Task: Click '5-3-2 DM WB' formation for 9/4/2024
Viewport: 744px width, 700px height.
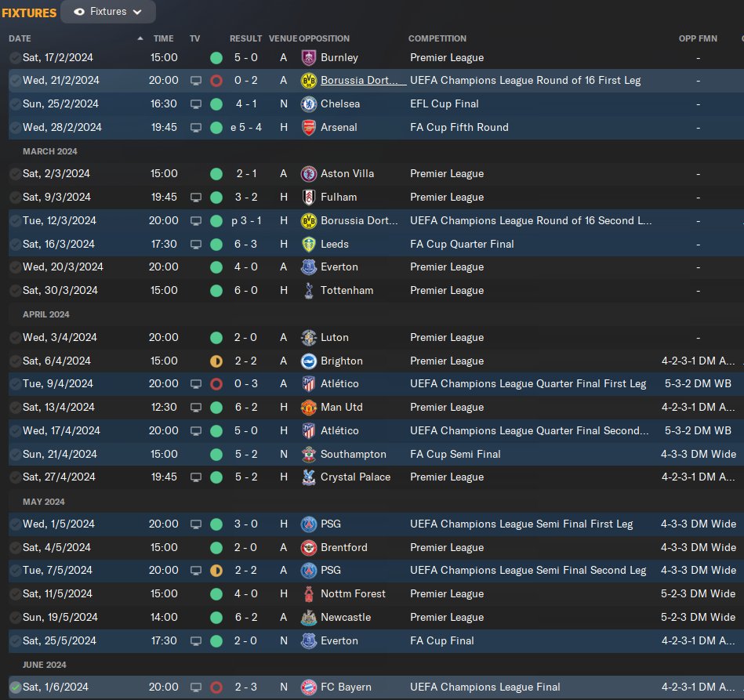Action: point(698,383)
